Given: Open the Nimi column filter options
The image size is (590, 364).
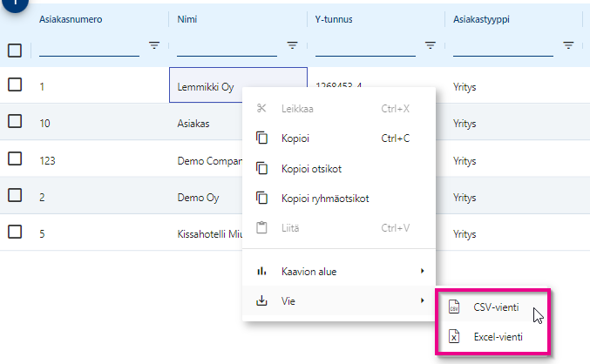Looking at the screenshot, I should click(x=293, y=45).
